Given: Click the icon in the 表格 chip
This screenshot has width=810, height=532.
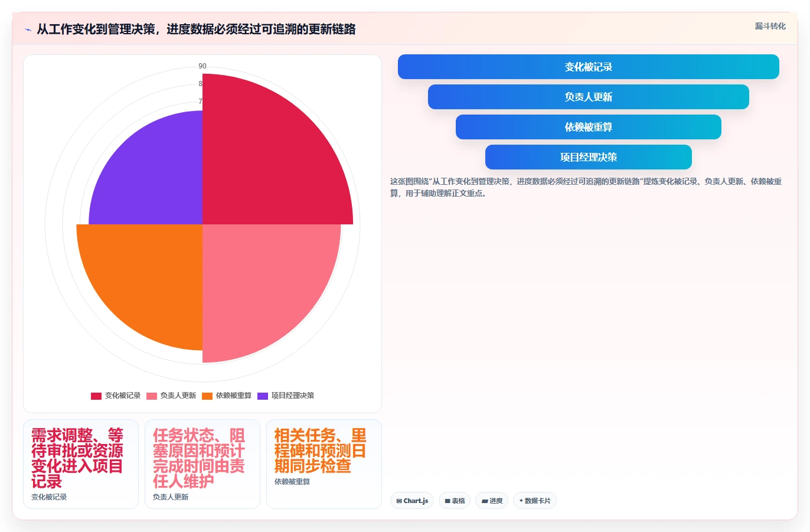Looking at the screenshot, I should pyautogui.click(x=448, y=501).
